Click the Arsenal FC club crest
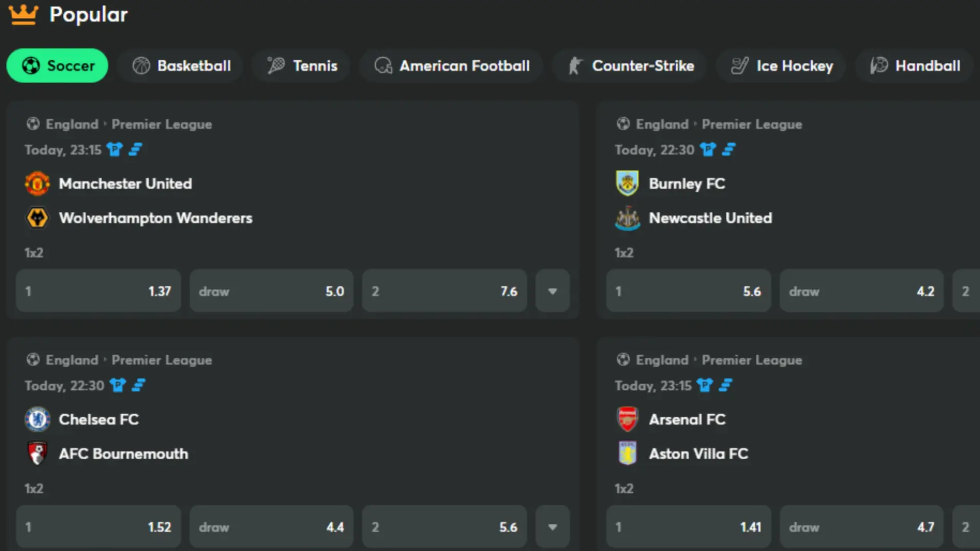 (x=627, y=419)
